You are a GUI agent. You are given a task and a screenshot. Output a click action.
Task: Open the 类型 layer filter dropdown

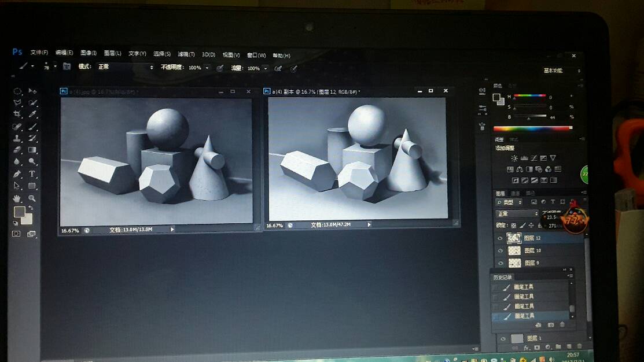(509, 202)
